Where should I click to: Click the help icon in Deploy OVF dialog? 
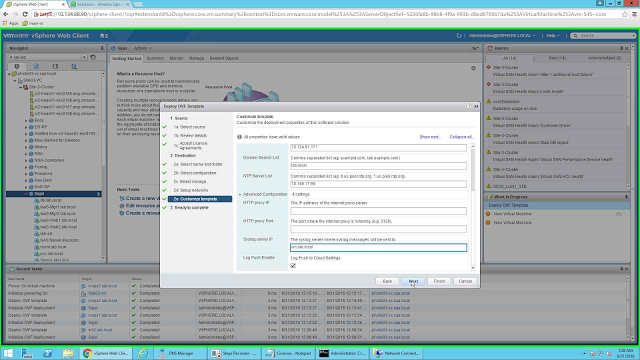(469, 106)
